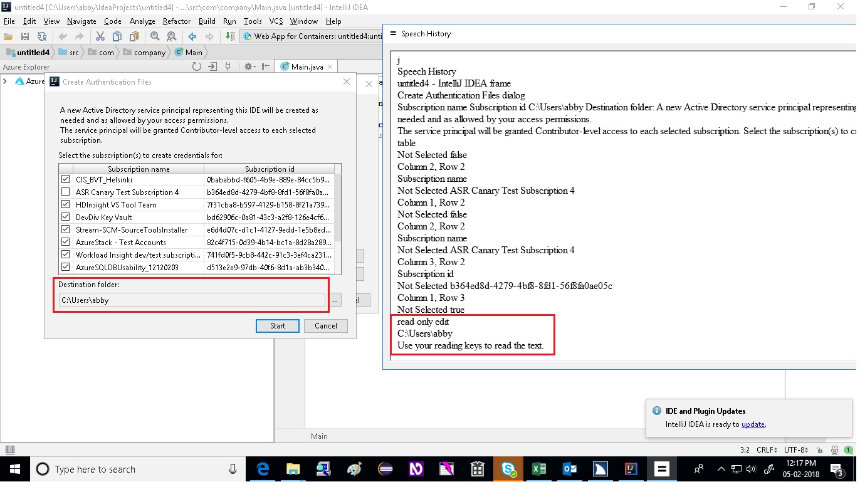Click the Paste toolbar icon
This screenshot has width=860, height=504.
point(134,36)
